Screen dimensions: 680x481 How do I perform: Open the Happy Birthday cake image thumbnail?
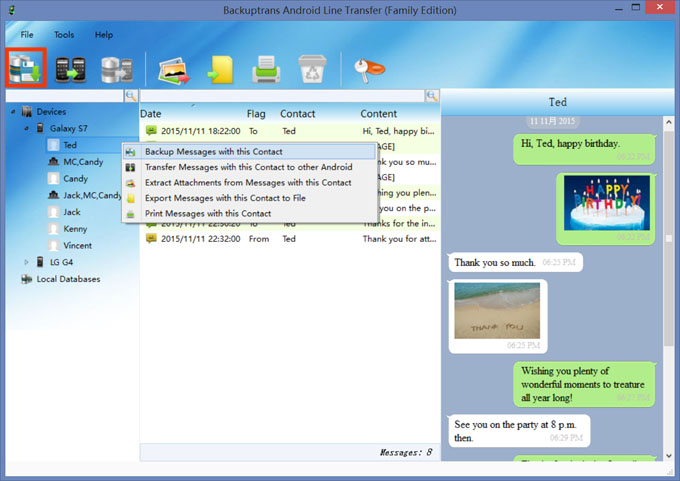coord(607,203)
